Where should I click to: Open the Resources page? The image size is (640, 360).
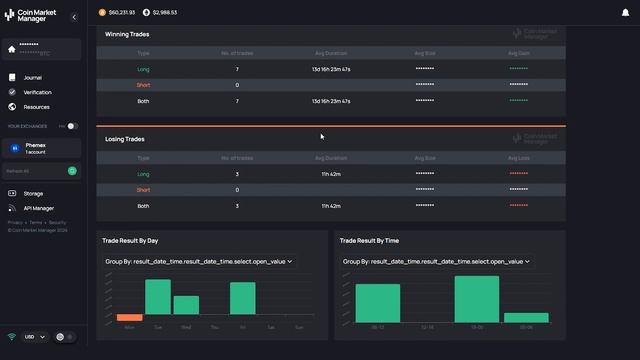tap(36, 107)
